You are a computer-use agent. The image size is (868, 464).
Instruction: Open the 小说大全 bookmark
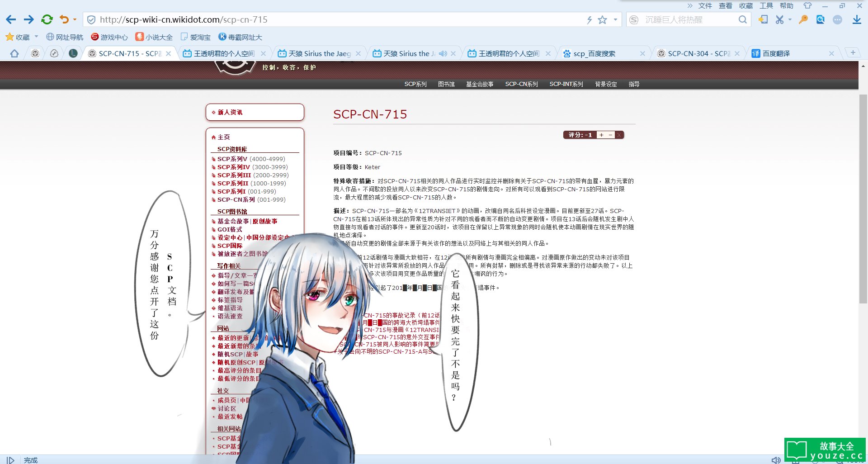coord(154,37)
